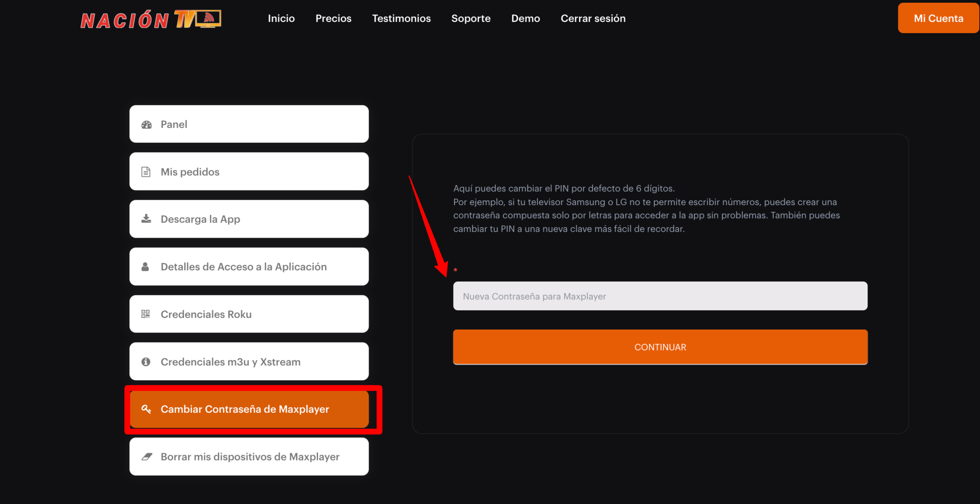The image size is (980, 504).
Task: Click the Nación TV logo
Action: (x=151, y=19)
